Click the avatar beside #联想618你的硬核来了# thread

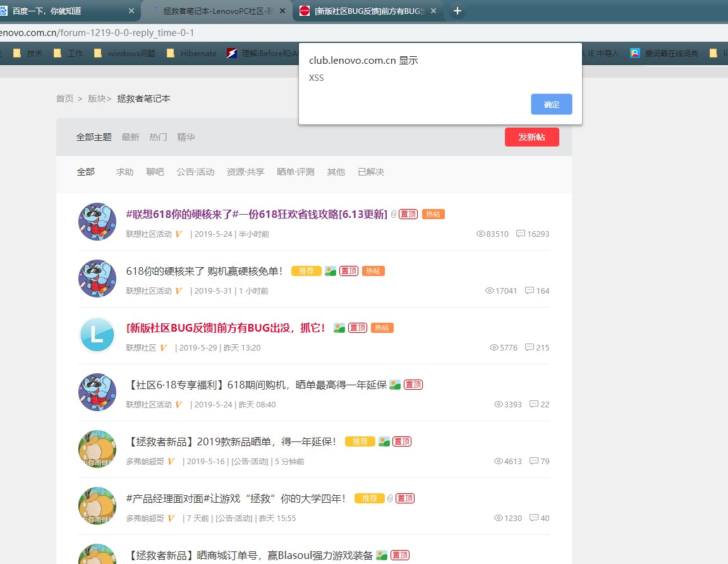tap(97, 222)
